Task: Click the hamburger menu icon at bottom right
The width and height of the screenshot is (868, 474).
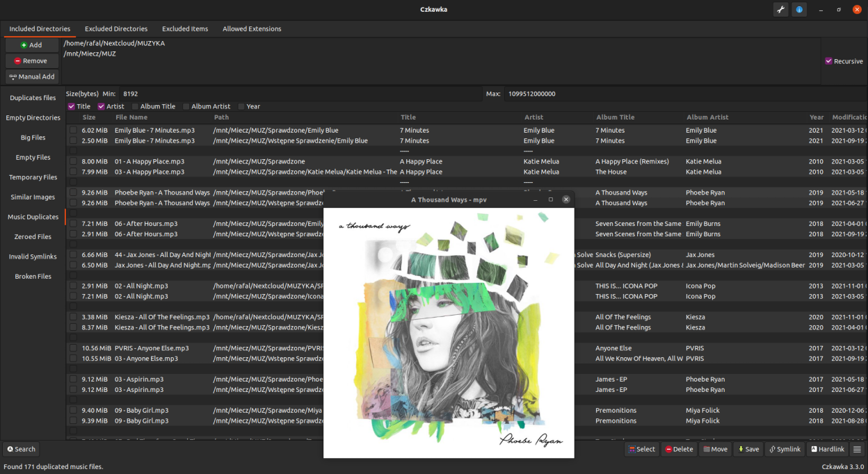Action: coord(857,449)
